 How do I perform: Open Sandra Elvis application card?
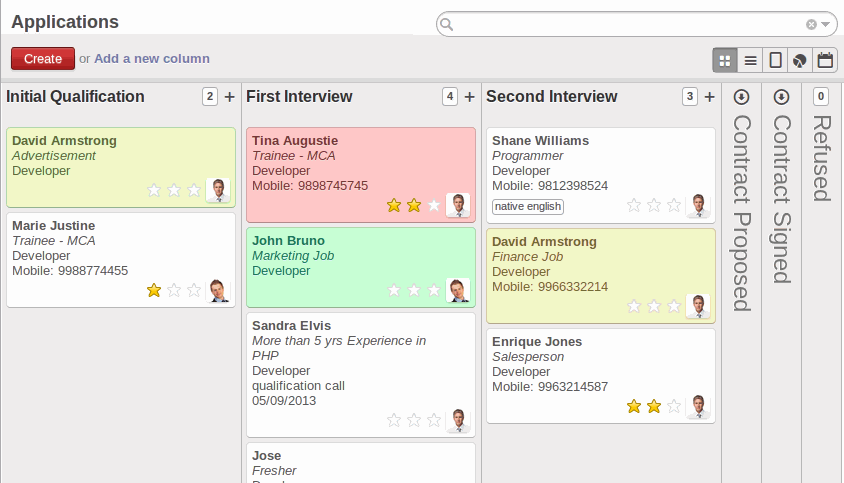[x=361, y=375]
